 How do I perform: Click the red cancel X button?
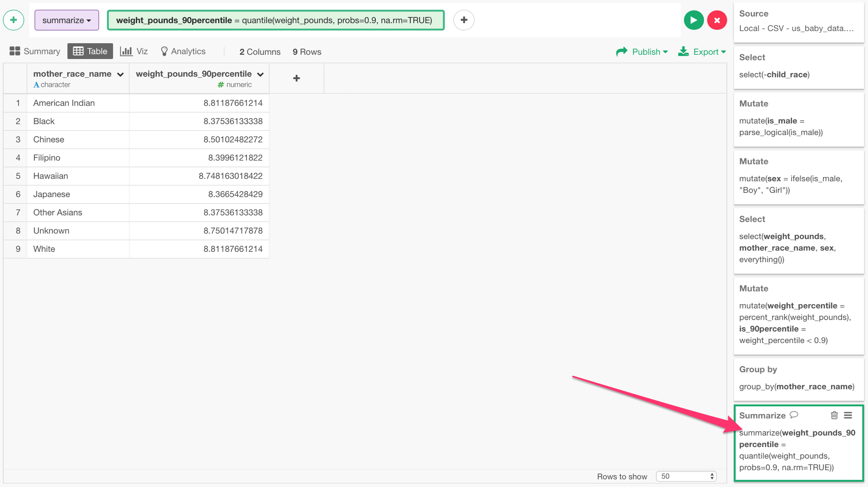717,20
